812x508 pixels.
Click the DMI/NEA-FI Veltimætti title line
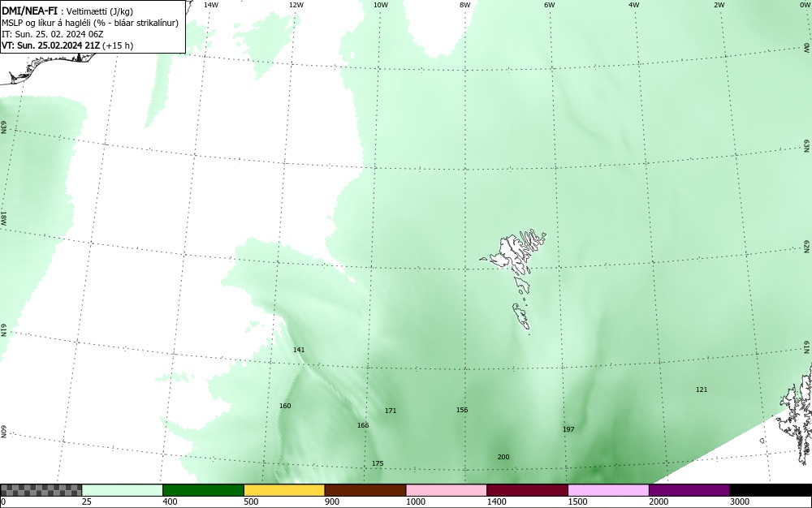[x=67, y=11]
